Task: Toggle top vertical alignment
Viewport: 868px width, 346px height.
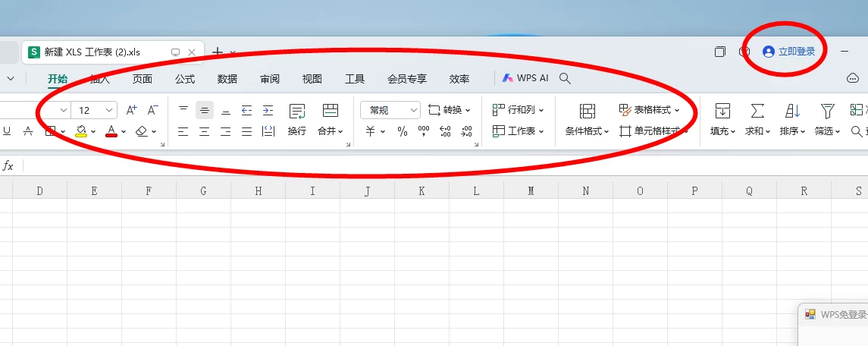Action: pos(183,110)
